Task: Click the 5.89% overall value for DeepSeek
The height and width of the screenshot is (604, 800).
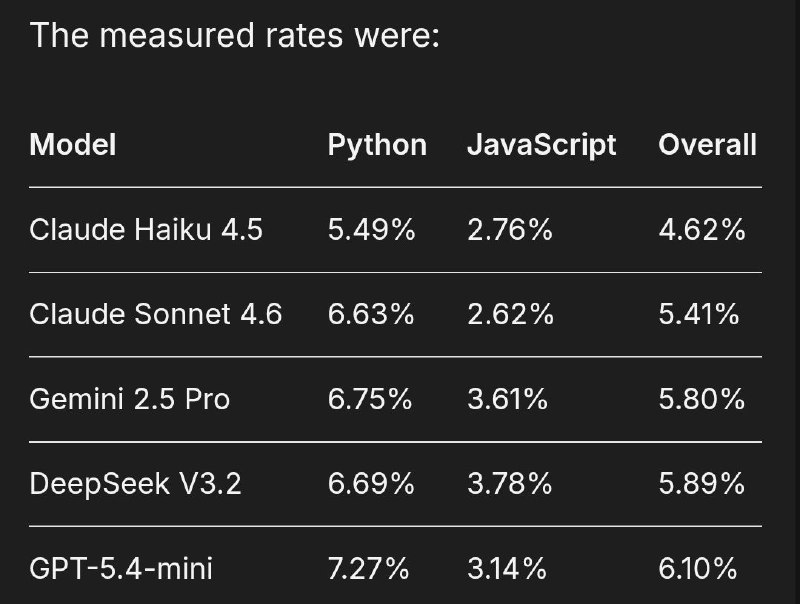Action: [702, 484]
